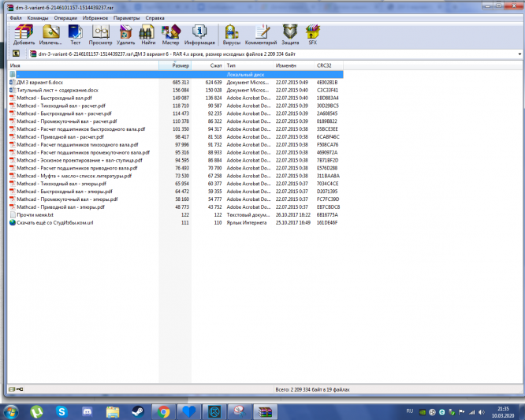Click the volume icon in system tray
The height and width of the screenshot is (420, 525).
click(482, 412)
